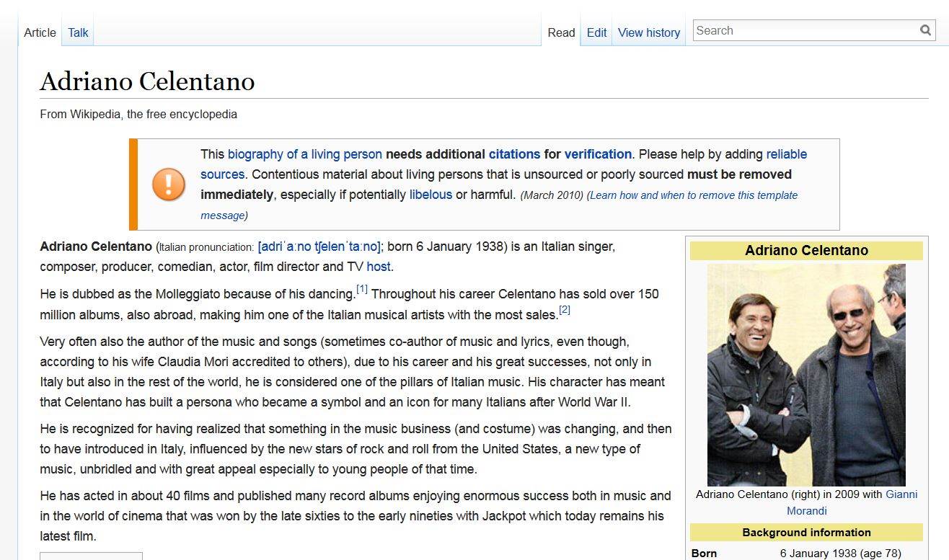Screen dimensions: 949x560
Task: Open the Edit tab
Action: [x=596, y=32]
